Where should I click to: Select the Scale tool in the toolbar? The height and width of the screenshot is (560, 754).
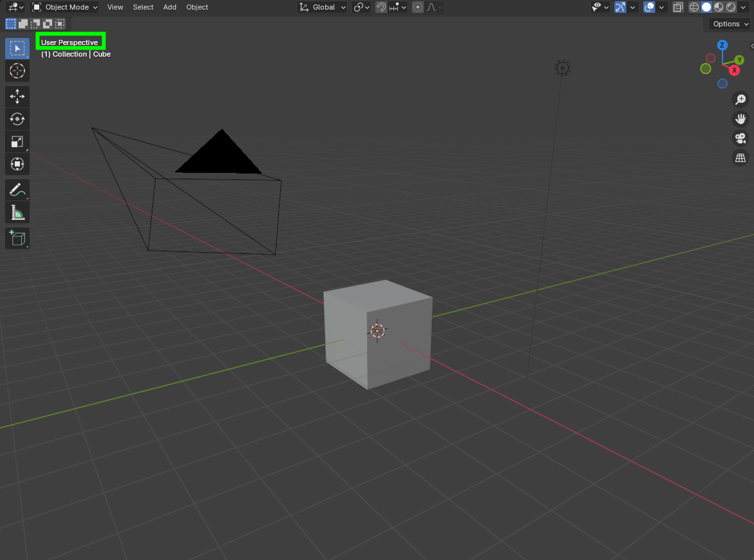17,141
